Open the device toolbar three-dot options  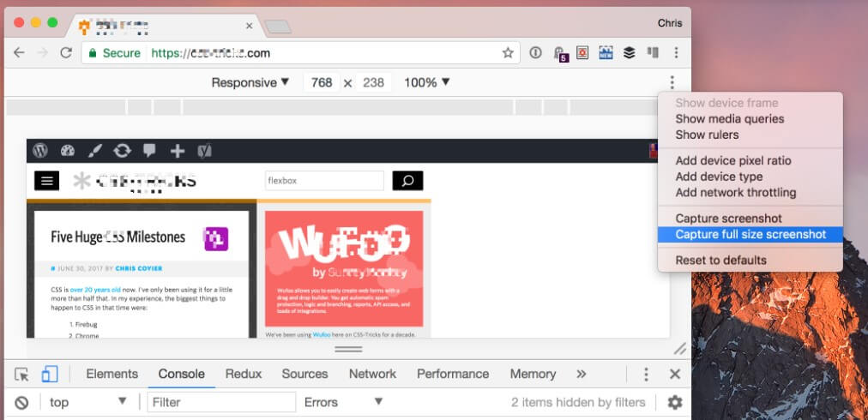(x=672, y=82)
